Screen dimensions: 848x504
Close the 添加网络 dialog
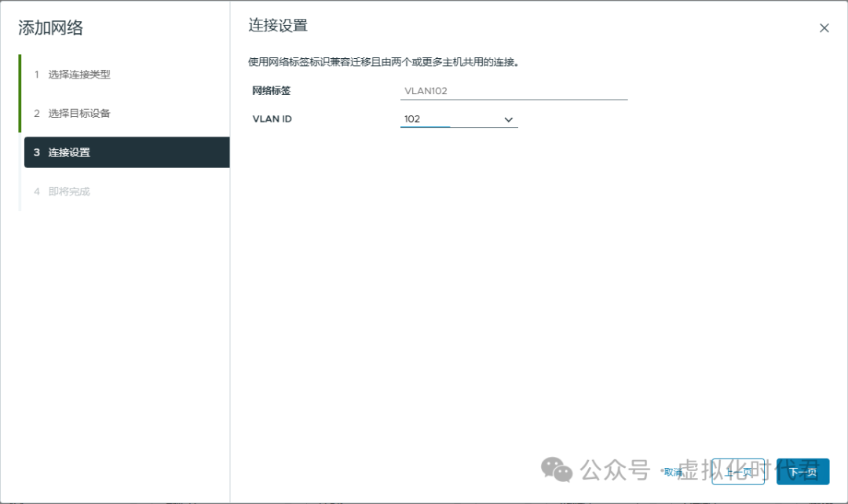[x=824, y=27]
